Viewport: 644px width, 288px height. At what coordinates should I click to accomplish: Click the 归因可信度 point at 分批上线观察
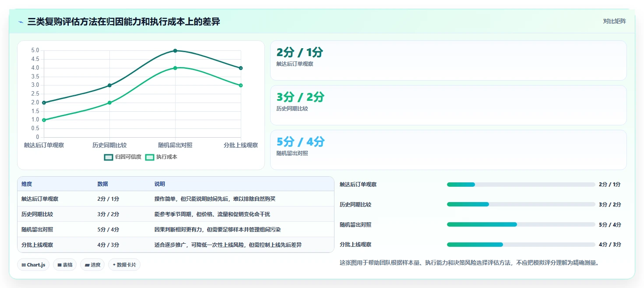tap(241, 68)
